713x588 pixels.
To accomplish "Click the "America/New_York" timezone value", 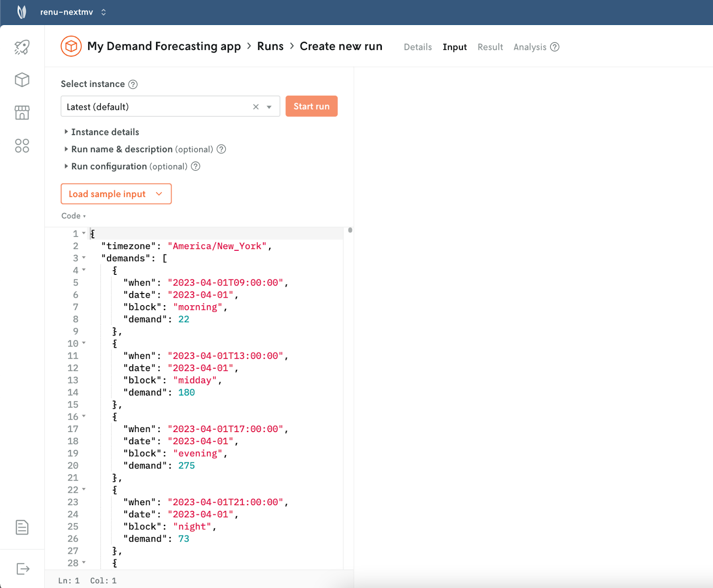I will pos(217,246).
